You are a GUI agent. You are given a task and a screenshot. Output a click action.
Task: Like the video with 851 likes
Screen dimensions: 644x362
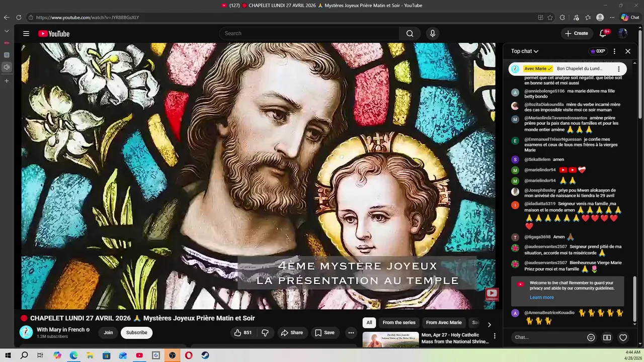point(243,333)
